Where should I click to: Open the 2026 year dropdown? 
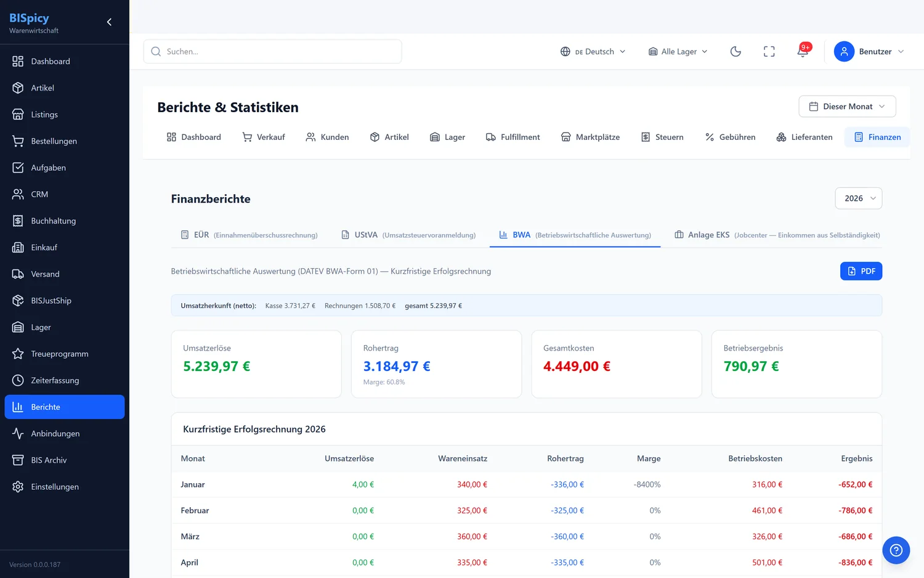click(x=859, y=198)
